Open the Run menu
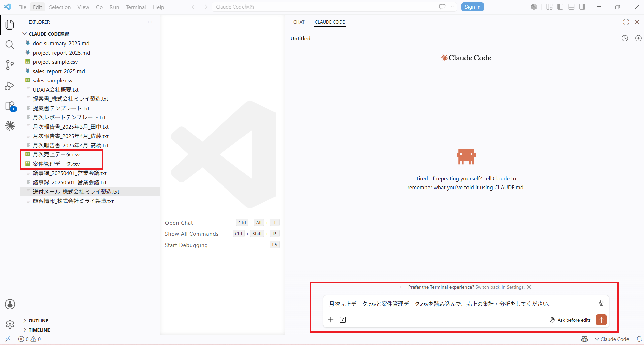Viewport: 644px width, 345px height. 114,7
